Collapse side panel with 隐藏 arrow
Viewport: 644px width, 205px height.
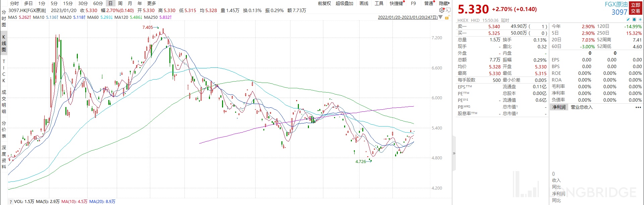point(444,3)
